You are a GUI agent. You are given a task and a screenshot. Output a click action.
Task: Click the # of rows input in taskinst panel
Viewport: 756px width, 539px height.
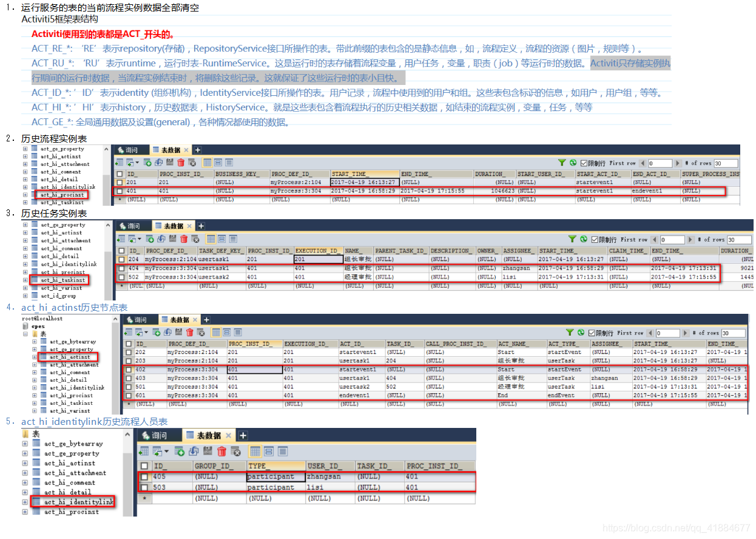[x=740, y=239]
